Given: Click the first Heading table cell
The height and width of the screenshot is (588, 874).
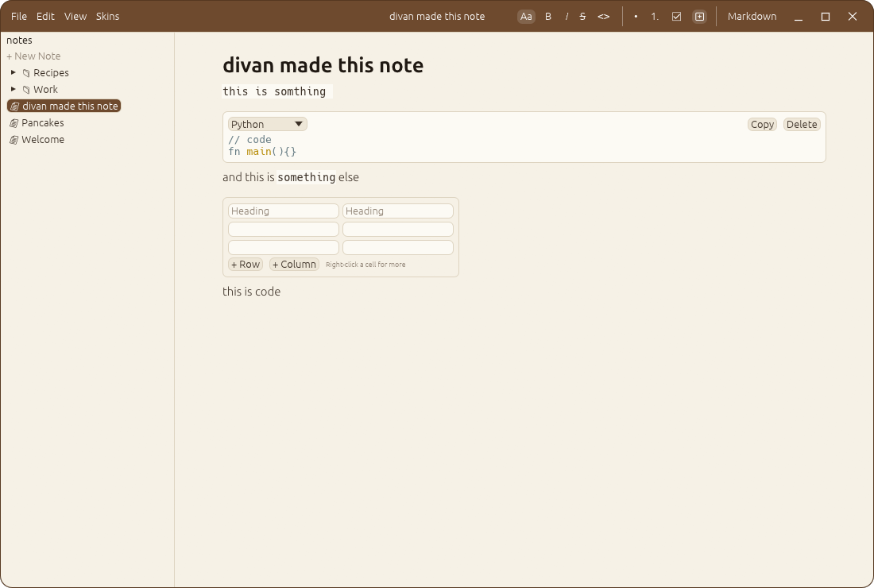Looking at the screenshot, I should 283,211.
